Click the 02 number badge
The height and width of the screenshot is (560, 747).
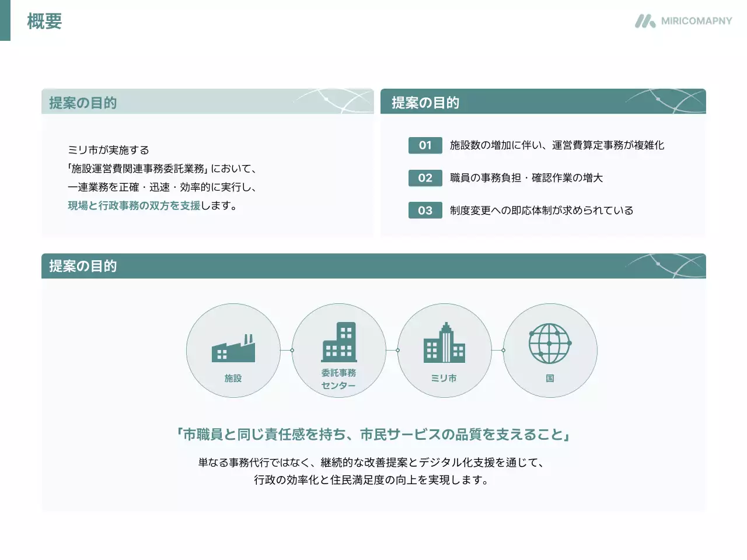click(425, 178)
